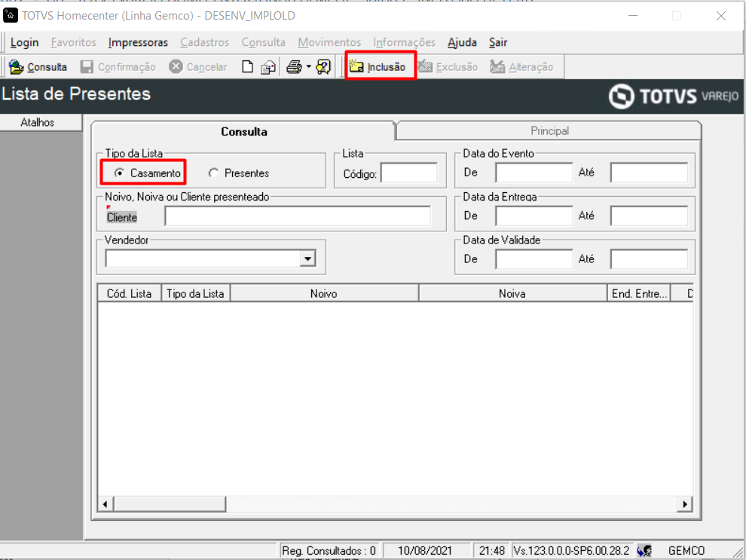
Task: Click the horizontal scrollbar thumb
Action: click(170, 504)
